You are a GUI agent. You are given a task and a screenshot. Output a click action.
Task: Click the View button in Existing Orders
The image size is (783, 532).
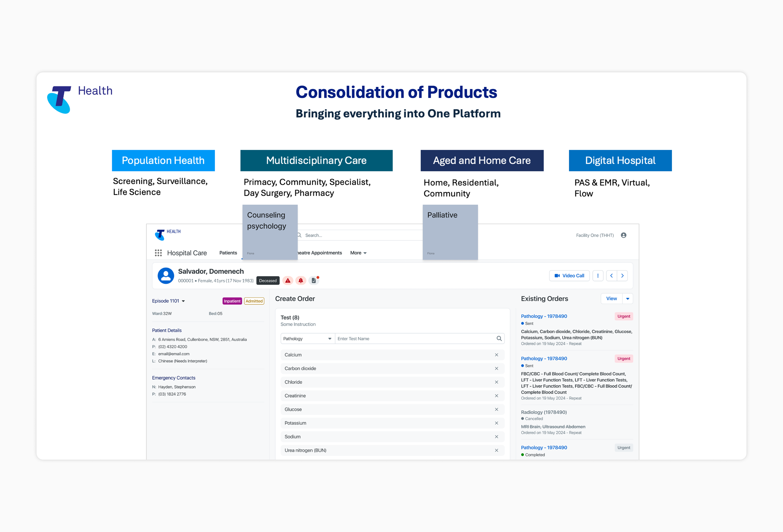point(611,299)
